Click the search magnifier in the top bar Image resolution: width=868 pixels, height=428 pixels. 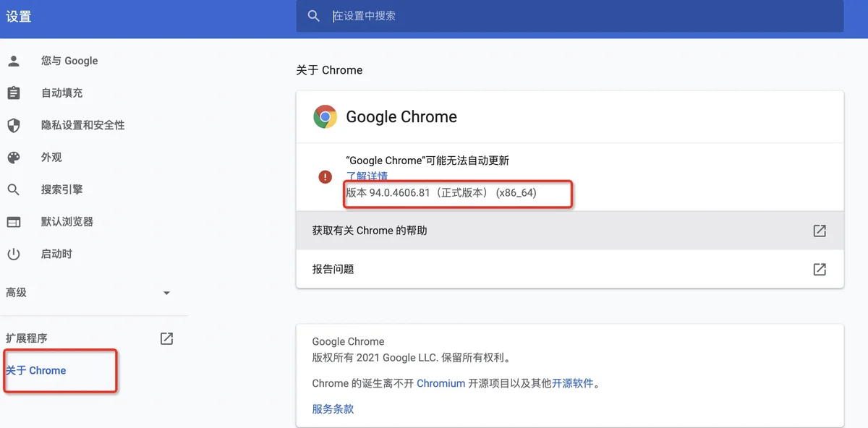313,16
